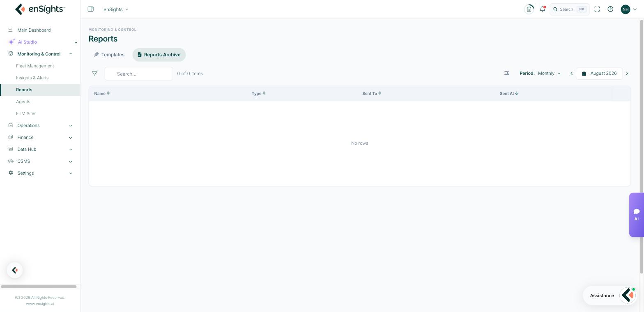This screenshot has height=312, width=644.
Task: Open the clipboard tasks icon
Action: coord(529,9)
